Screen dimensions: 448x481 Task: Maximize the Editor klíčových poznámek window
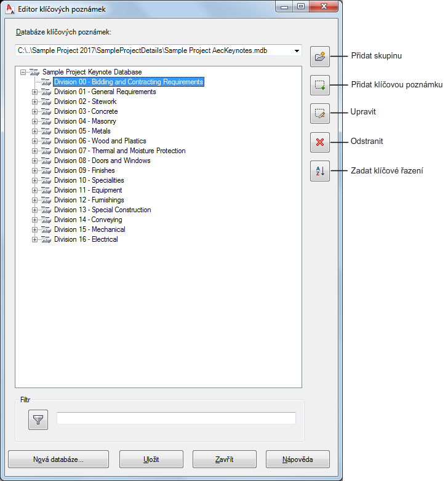tap(301, 6)
